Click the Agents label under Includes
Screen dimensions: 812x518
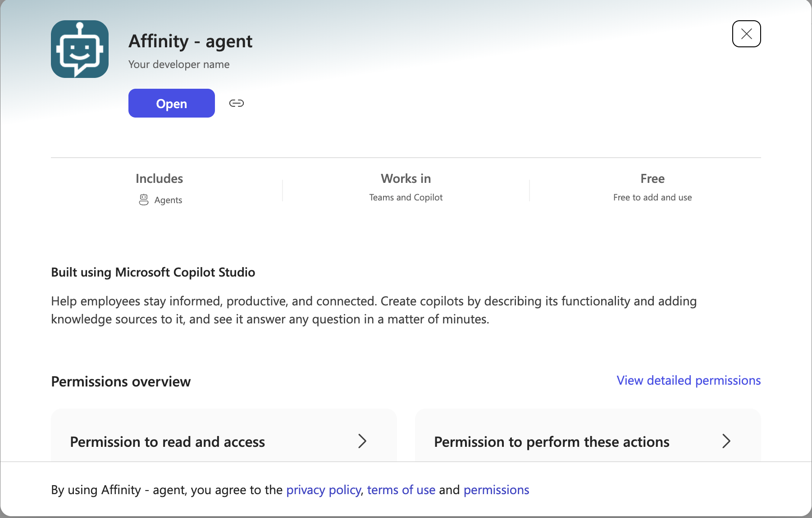tap(168, 200)
